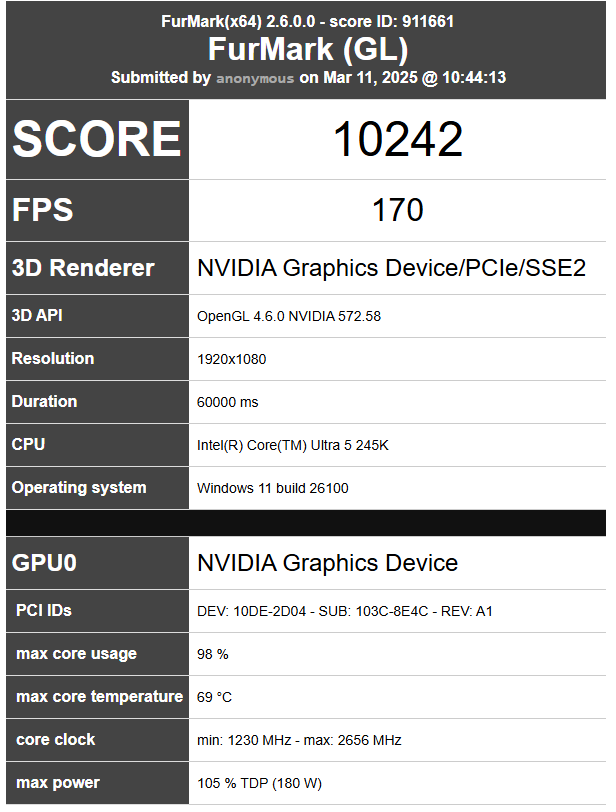Click the PCI IDs device string

coord(345,611)
